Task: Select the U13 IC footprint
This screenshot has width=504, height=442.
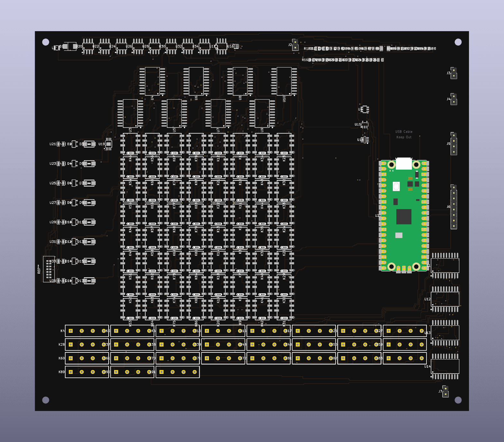Action: [445, 333]
